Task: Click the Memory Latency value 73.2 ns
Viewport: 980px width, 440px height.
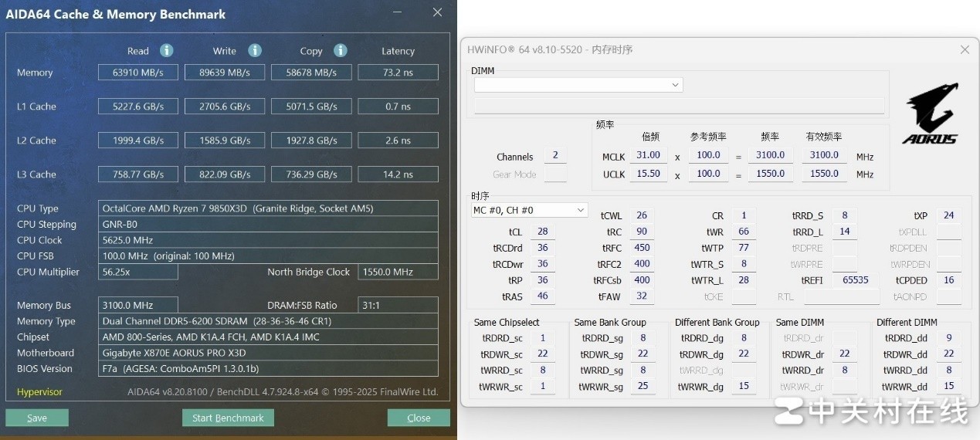Action: click(x=398, y=73)
